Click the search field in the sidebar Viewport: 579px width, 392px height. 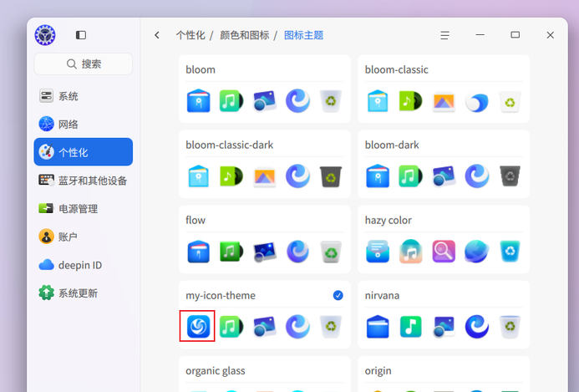click(84, 64)
